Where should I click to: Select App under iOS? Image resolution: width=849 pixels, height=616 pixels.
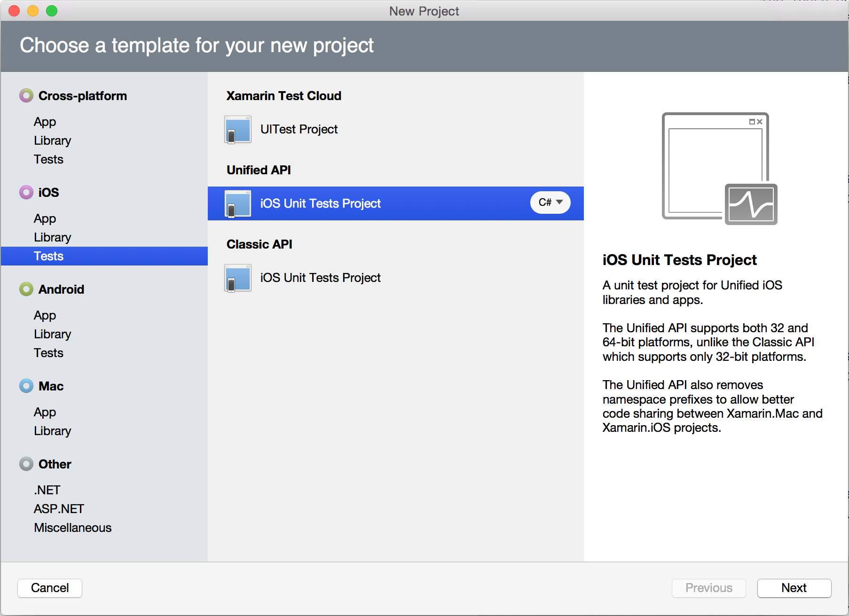[45, 218]
